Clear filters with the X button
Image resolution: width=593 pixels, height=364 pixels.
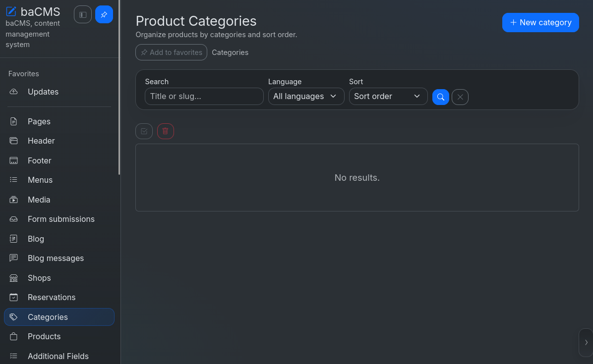[460, 97]
